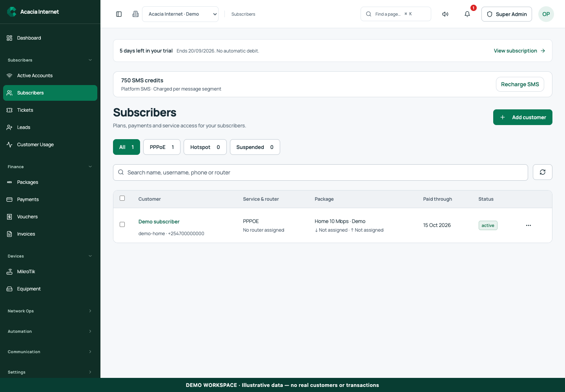Toggle the sidebar panel icon
The width and height of the screenshot is (565, 392).
click(119, 14)
